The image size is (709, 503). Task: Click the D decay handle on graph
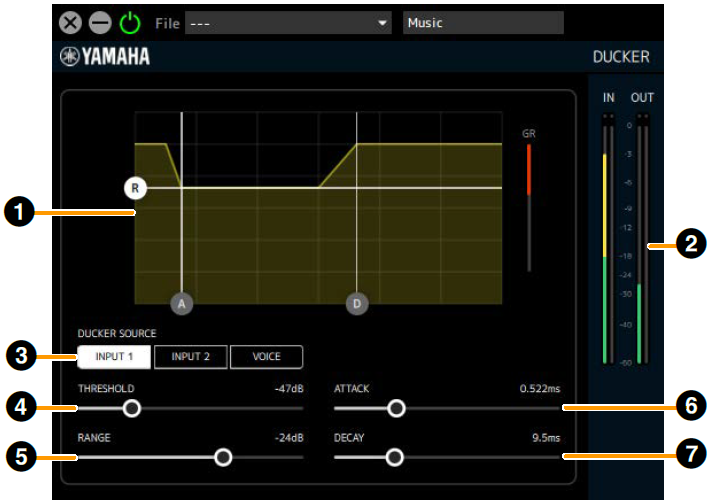click(357, 302)
